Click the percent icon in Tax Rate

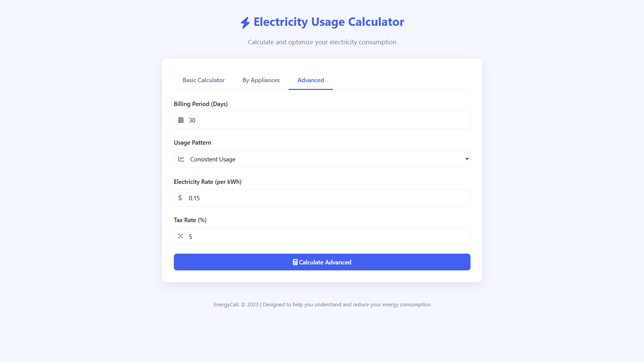click(x=181, y=236)
